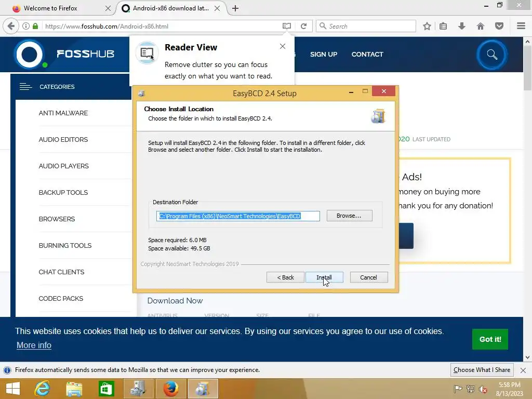Viewport: 532px width, 399px height.
Task: Click the muted volume tray icon
Action: [483, 389]
